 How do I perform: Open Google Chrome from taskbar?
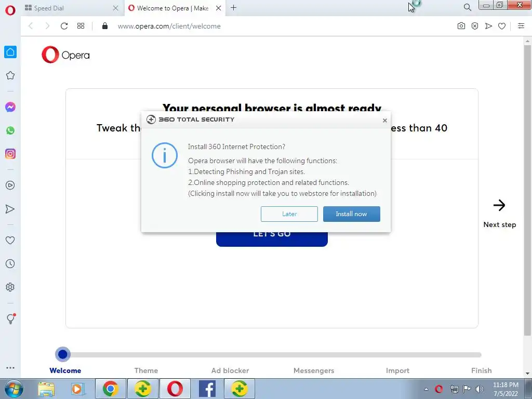(111, 389)
